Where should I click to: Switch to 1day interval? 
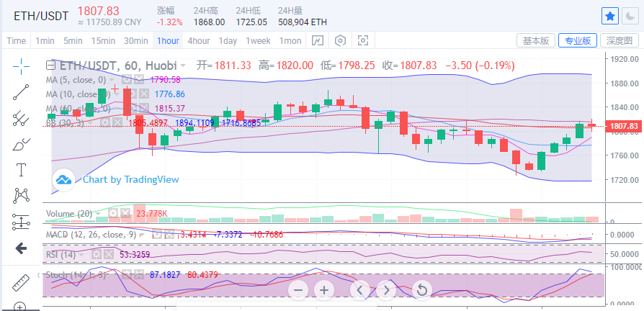[x=228, y=40]
